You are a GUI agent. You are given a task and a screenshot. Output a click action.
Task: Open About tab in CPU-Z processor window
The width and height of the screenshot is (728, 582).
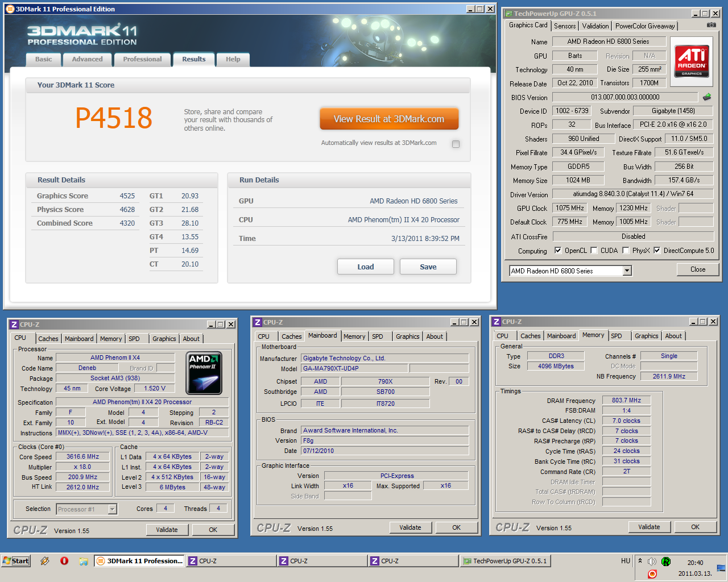pyautogui.click(x=191, y=339)
